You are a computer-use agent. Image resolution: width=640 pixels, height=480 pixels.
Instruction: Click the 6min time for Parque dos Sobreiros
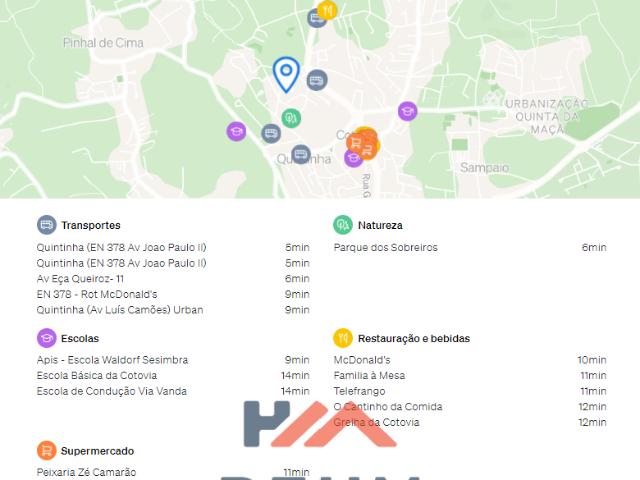594,247
